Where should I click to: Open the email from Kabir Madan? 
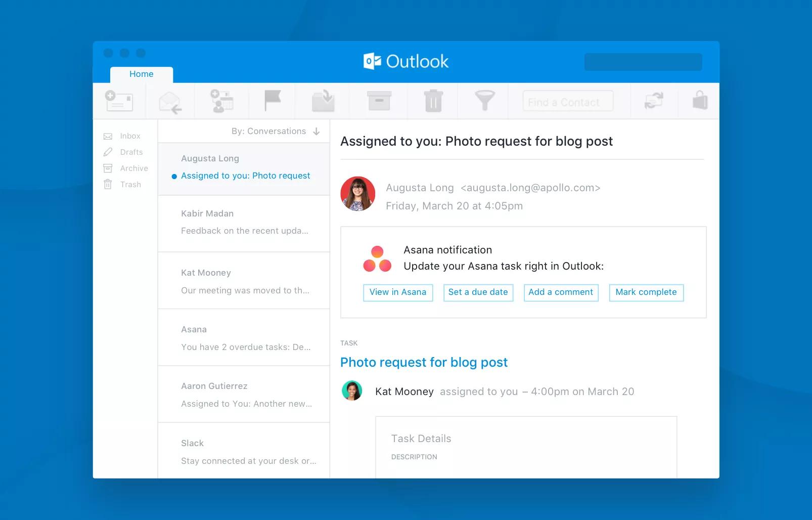244,223
